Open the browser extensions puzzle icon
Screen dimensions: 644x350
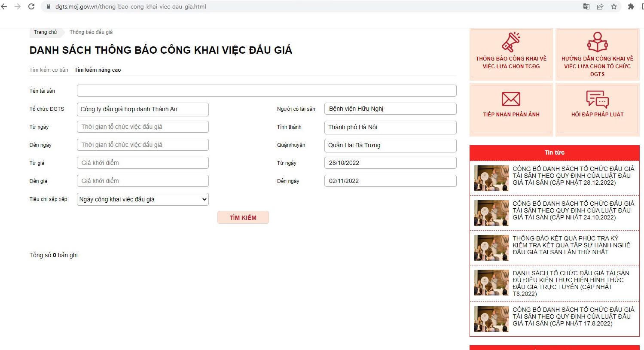coord(631,6)
